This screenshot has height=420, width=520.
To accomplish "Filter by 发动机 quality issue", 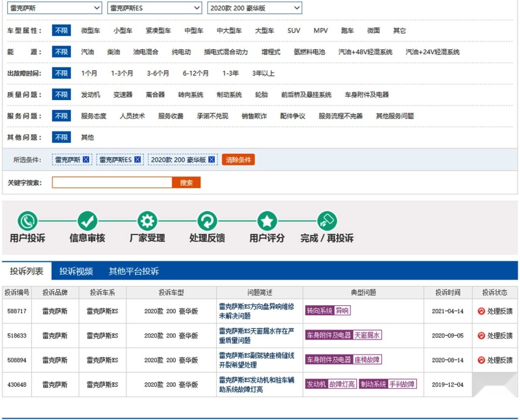I will coord(90,95).
